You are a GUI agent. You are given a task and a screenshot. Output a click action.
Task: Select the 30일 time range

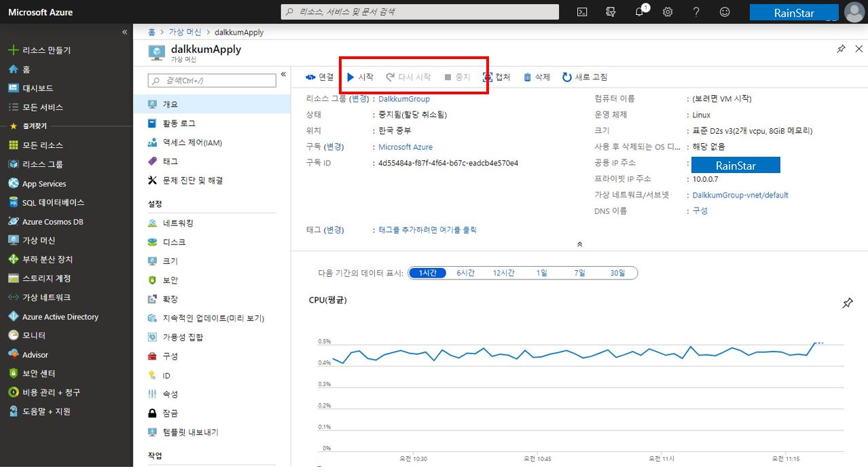click(x=617, y=273)
